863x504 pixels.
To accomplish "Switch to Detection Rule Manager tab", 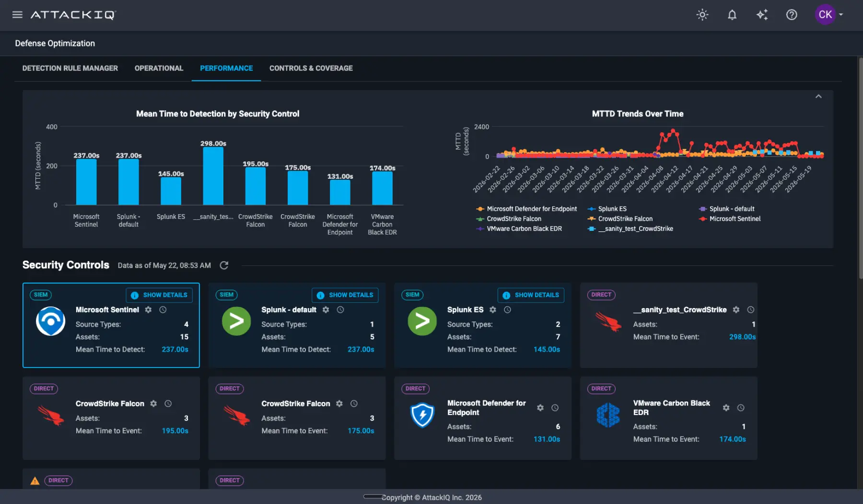I will [70, 68].
